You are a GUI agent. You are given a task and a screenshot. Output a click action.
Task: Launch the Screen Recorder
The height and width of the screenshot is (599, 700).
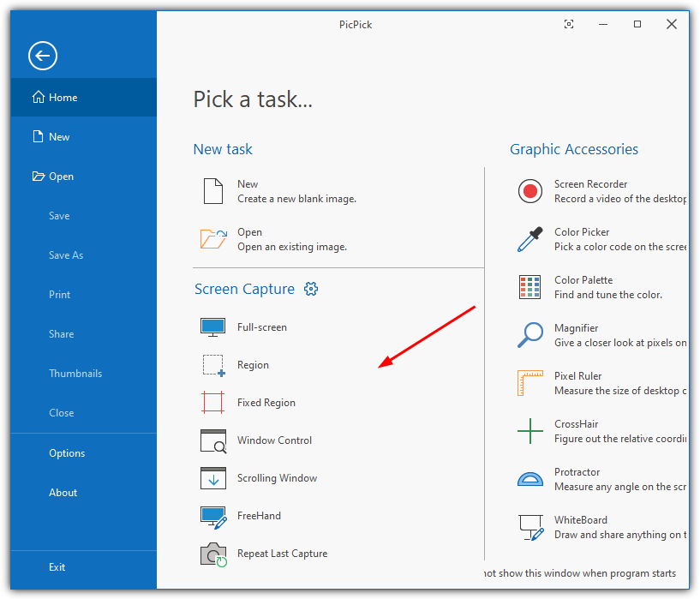[x=601, y=191]
